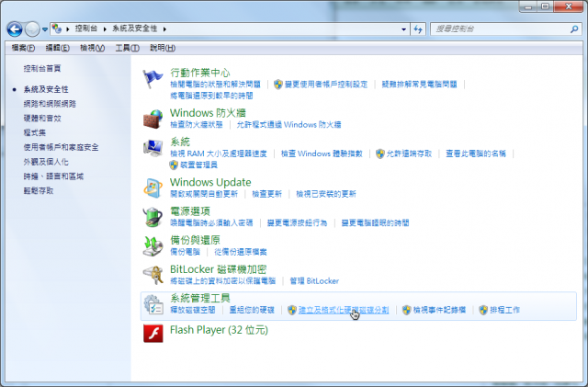Image resolution: width=588 pixels, height=387 pixels.
Task: Open the System computer icon
Action: click(153, 148)
